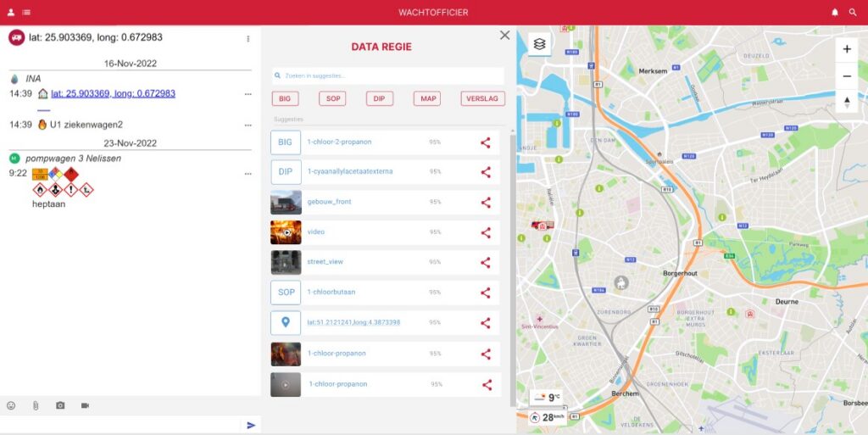Click the Zoeken in suggesties search field
868x435 pixels.
pyautogui.click(x=388, y=75)
